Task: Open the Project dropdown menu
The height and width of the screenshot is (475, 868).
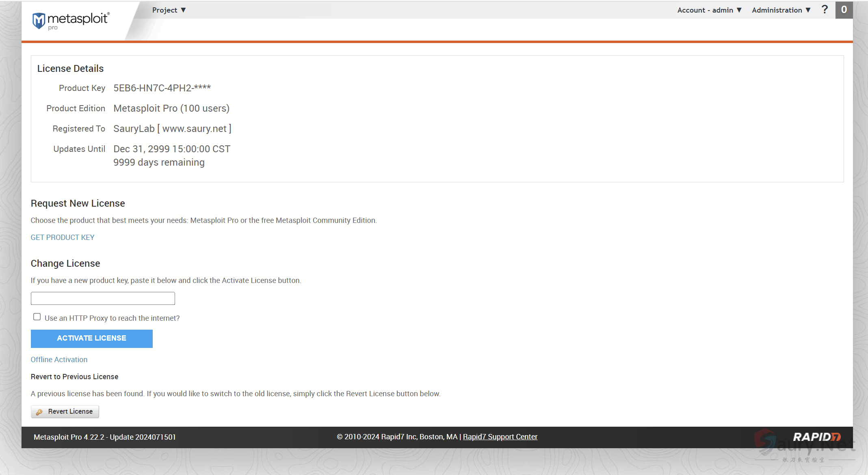Action: [x=169, y=10]
